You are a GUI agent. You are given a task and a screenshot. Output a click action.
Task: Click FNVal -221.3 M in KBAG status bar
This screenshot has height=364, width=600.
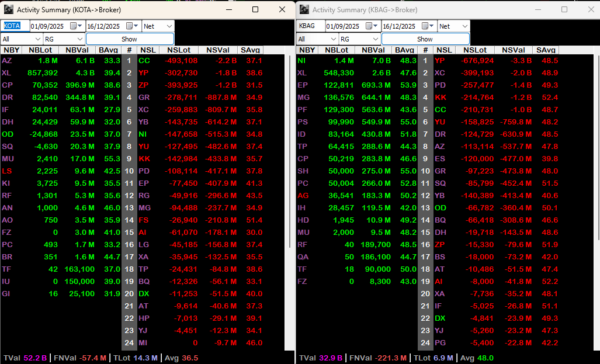pyautogui.click(x=377, y=358)
